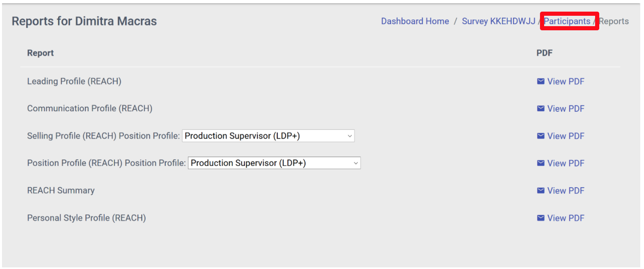
Task: Open the Personal Style Profile (REACH) PDF
Action: pos(566,218)
